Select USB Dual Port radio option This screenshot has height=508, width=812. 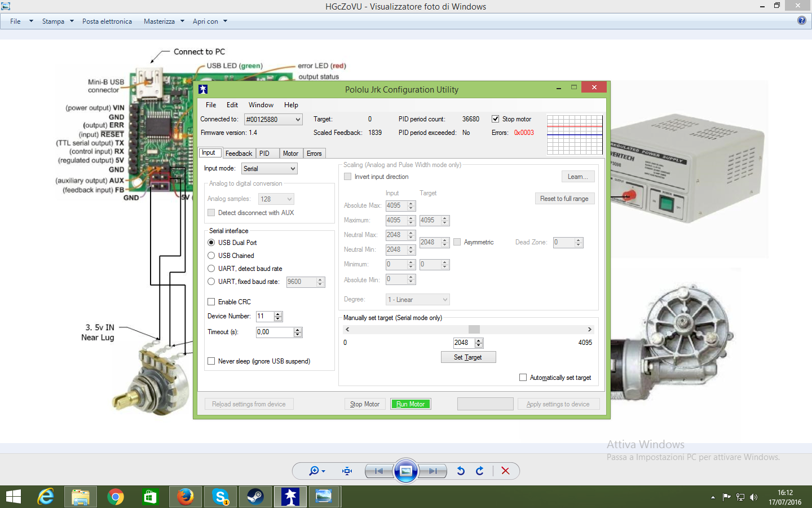point(211,243)
